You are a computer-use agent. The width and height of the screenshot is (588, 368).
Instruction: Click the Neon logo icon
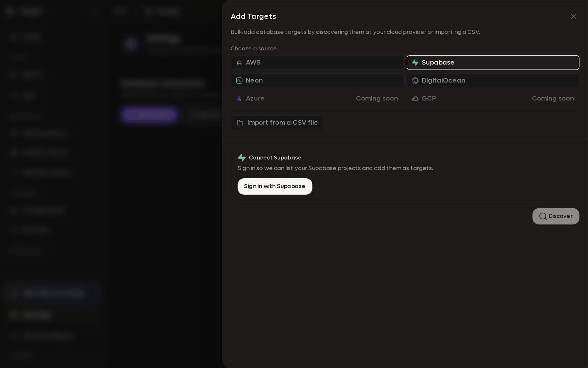point(239,80)
